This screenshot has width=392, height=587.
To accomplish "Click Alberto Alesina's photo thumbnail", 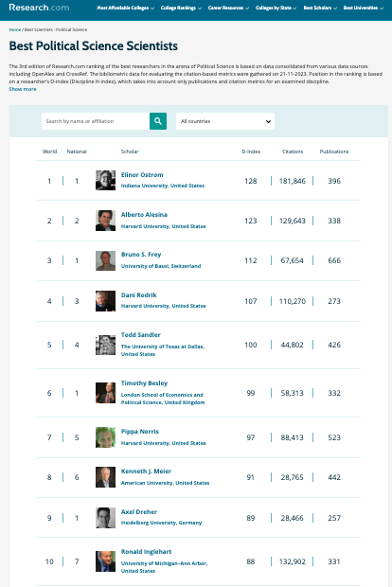I will (106, 221).
